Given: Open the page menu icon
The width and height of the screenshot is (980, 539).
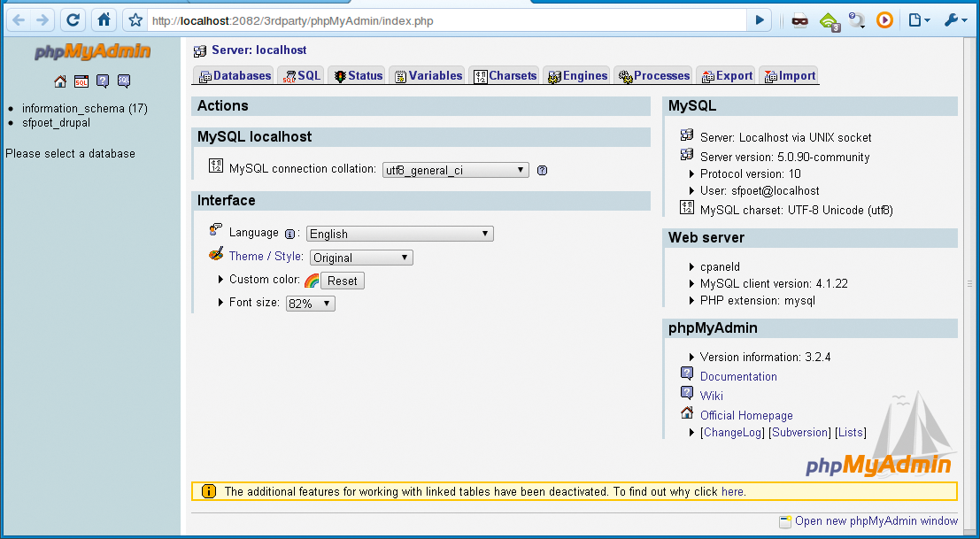Looking at the screenshot, I should point(919,20).
